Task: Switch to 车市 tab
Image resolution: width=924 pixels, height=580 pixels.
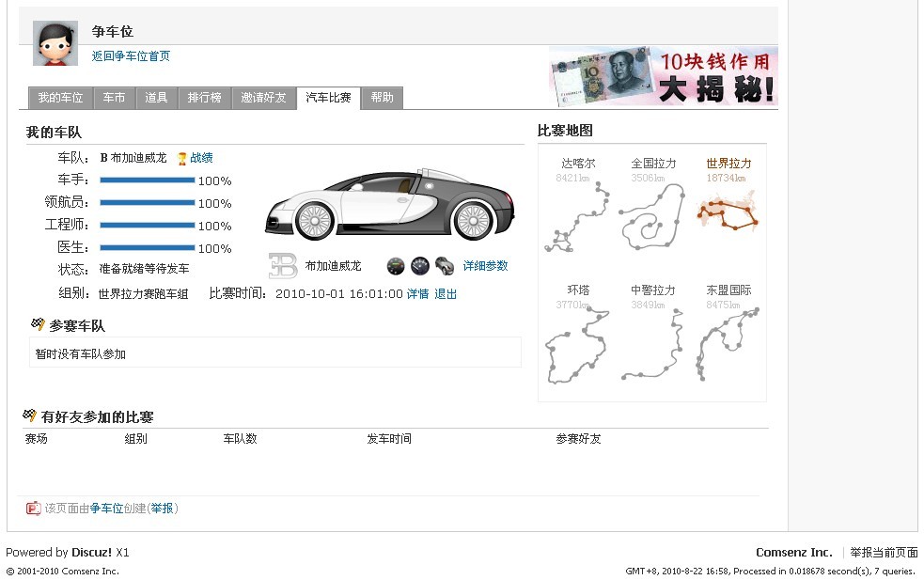Action: tap(115, 98)
